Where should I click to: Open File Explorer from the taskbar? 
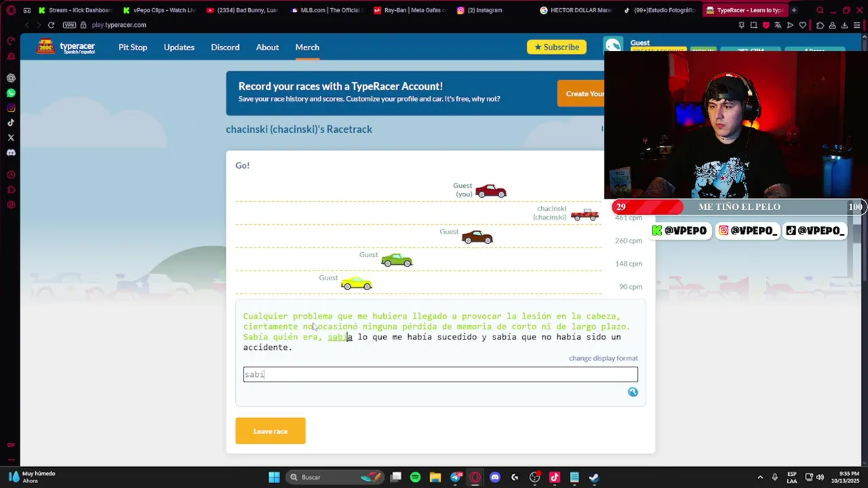pos(435,477)
